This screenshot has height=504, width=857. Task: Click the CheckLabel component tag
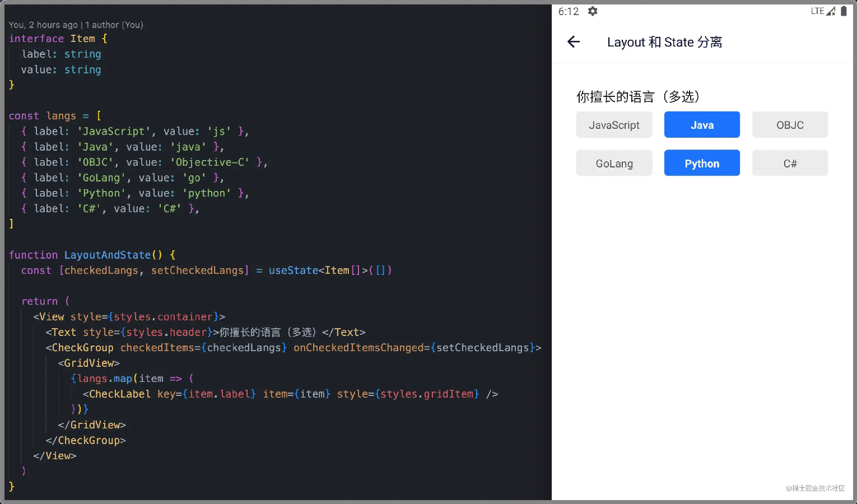coord(119,394)
